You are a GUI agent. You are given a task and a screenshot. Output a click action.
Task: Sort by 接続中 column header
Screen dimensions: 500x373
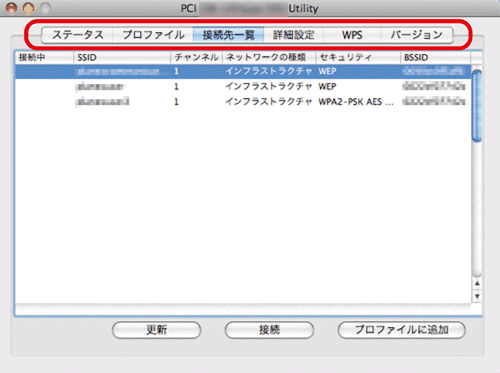[x=44, y=57]
